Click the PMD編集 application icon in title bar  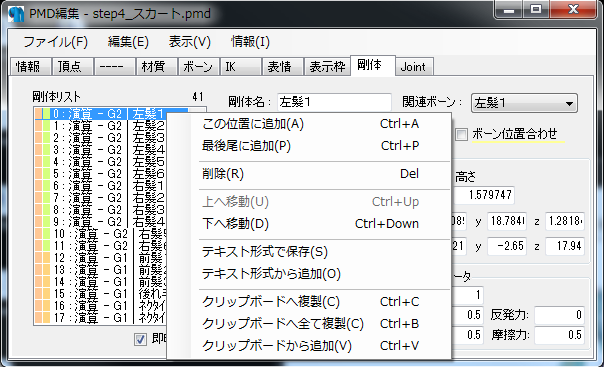click(15, 14)
